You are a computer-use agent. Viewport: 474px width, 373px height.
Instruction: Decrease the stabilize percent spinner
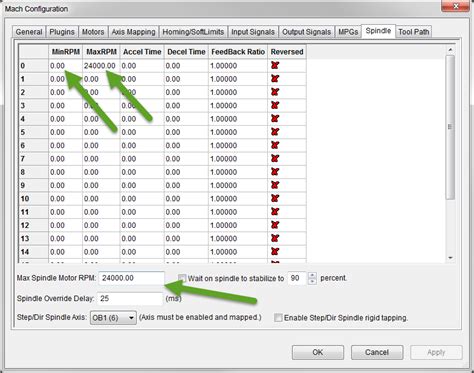tap(312, 281)
